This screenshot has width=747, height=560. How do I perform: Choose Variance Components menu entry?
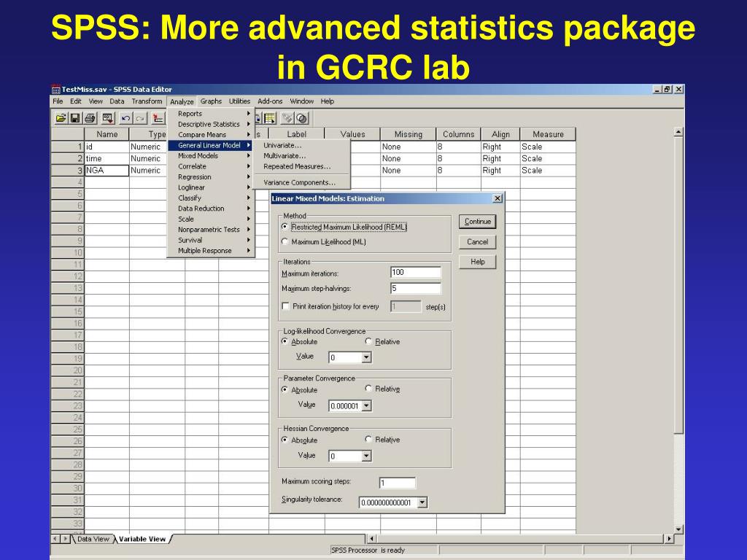[301, 182]
